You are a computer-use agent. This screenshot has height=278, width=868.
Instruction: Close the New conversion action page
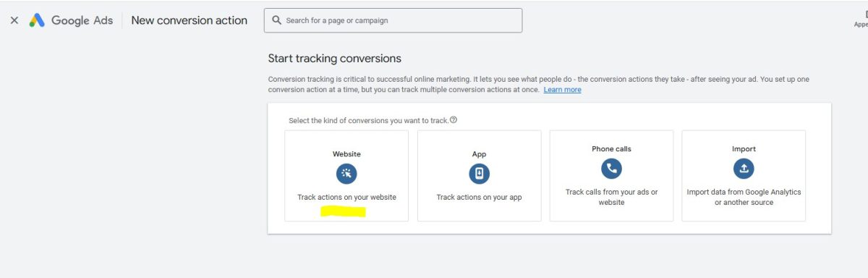point(14,20)
